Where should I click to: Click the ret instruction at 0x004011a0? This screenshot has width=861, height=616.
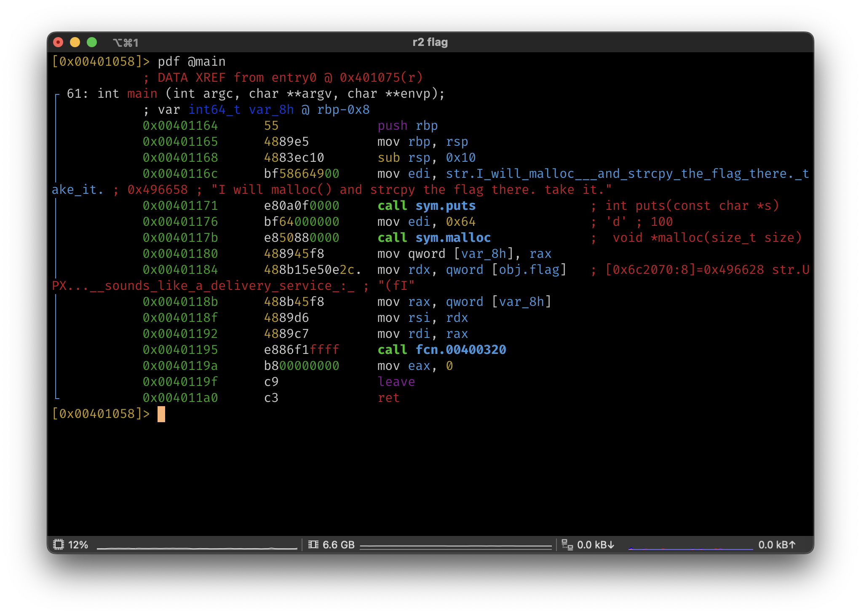(388, 398)
